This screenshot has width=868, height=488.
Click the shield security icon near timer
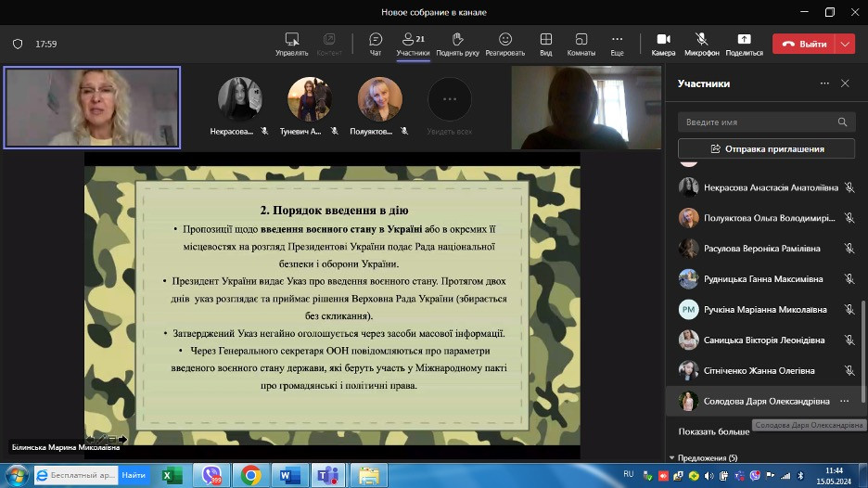[x=18, y=44]
